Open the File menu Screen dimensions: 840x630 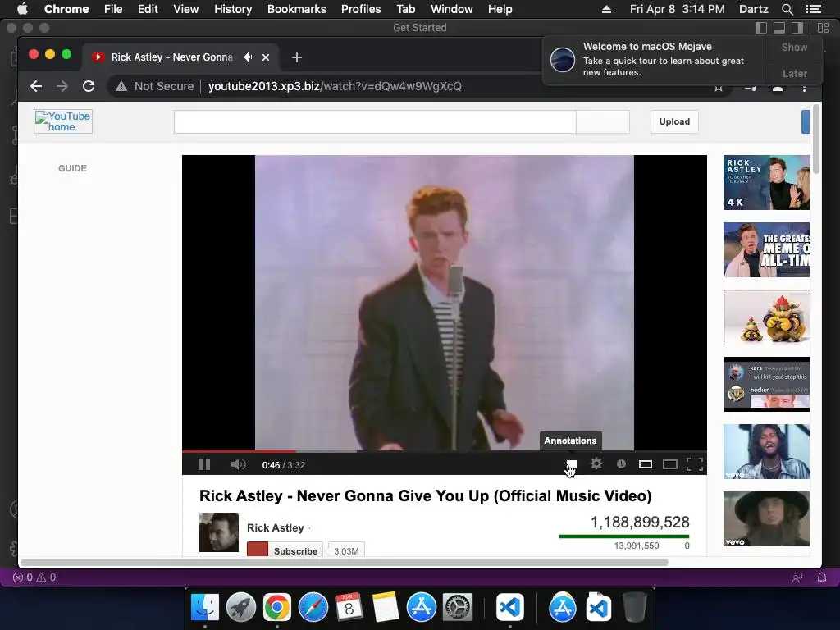pyautogui.click(x=113, y=9)
